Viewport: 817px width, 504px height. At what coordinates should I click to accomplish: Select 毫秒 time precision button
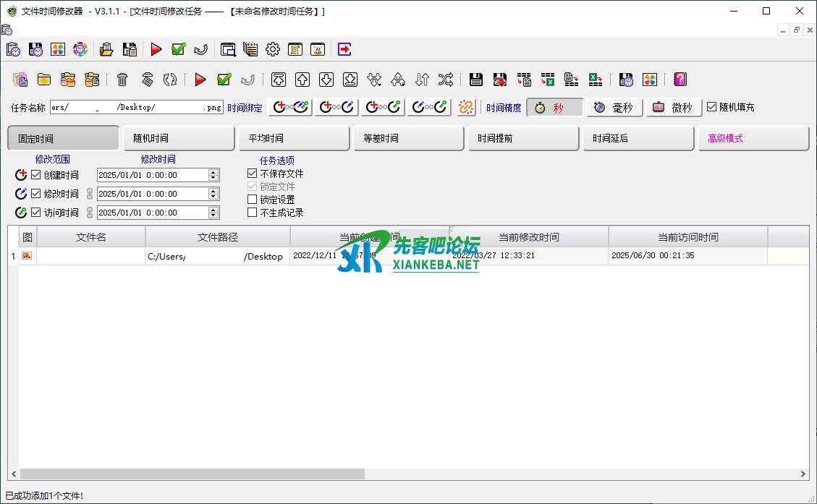pos(614,108)
